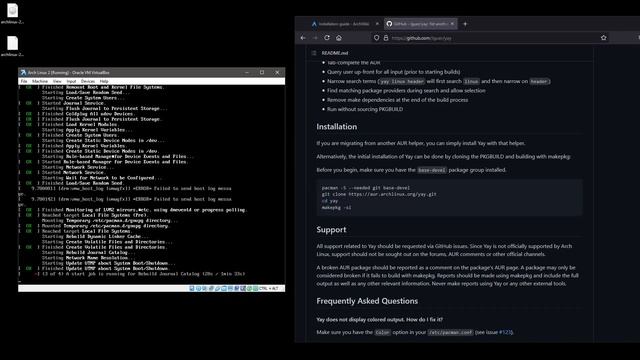
Task: Bookmark this page with the star icon
Action: click(604, 38)
